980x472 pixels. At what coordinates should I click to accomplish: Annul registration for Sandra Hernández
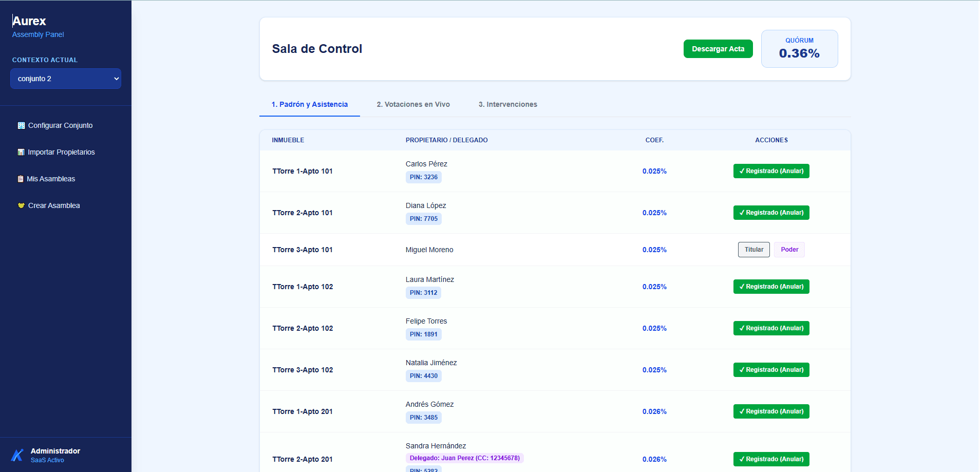771,459
